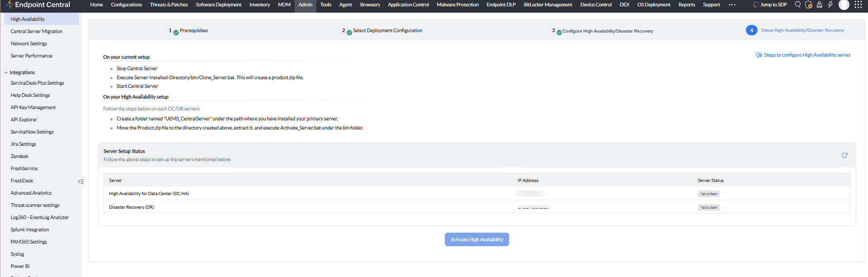868x277 pixels.
Task: Click Disaster Recovery (DR) server row
Action: point(477,207)
